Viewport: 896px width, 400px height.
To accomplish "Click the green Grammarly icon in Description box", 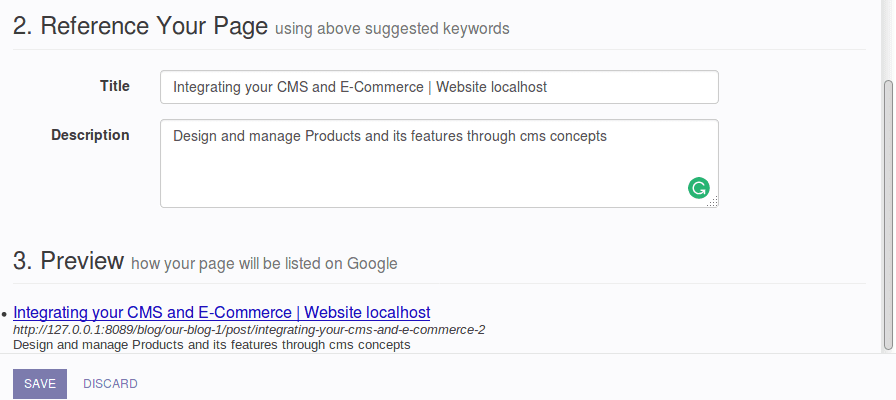I will pos(698,188).
